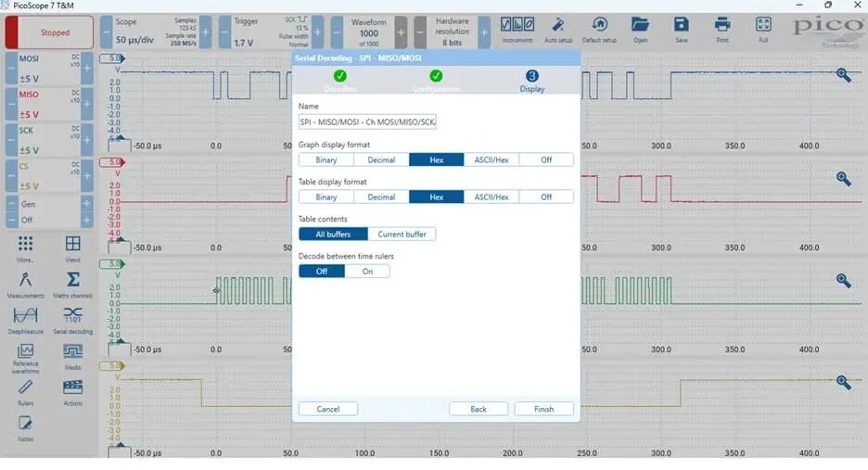This screenshot has height=470, width=868.
Task: Set Table display format to Binary
Action: point(326,197)
